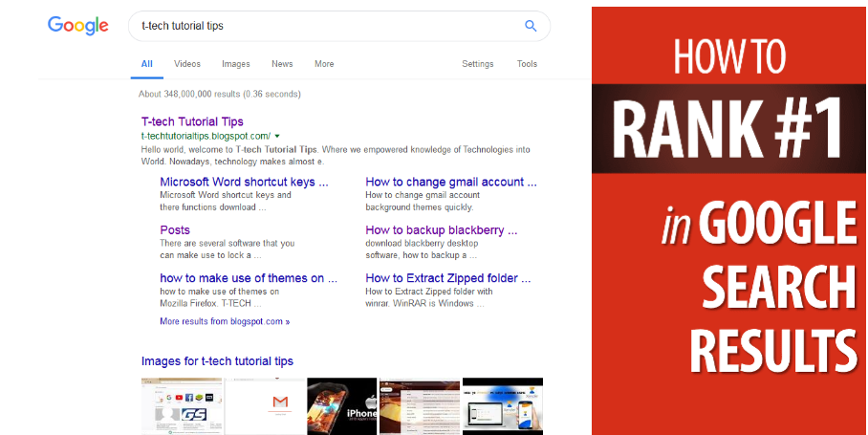Open the Tools menu

tap(527, 64)
